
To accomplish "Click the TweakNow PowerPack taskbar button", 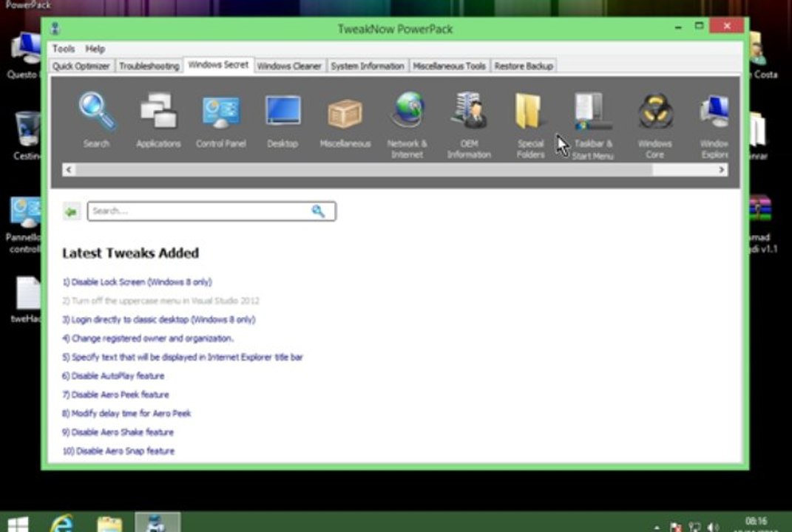I will click(158, 522).
